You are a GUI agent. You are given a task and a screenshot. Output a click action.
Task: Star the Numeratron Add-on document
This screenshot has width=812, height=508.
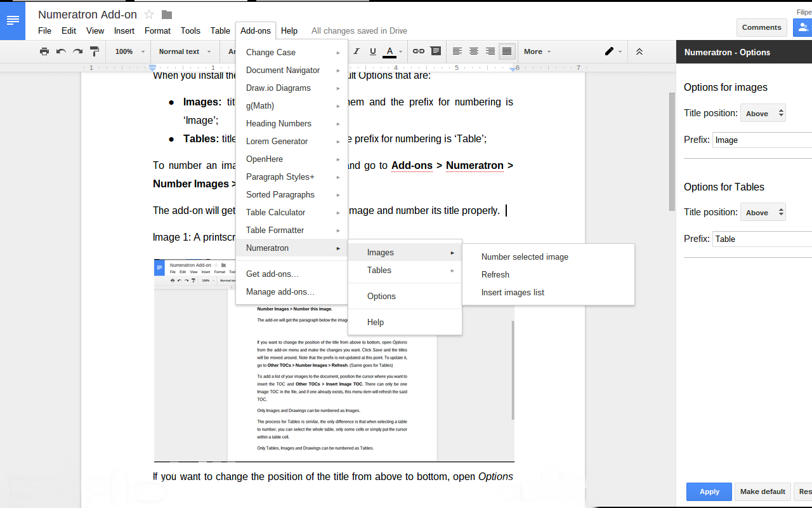[x=149, y=14]
